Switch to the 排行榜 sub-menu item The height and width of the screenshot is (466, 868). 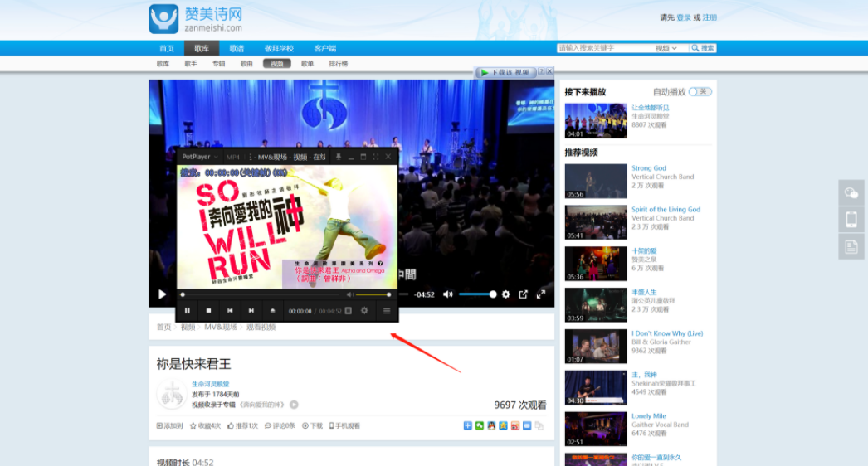pos(339,64)
